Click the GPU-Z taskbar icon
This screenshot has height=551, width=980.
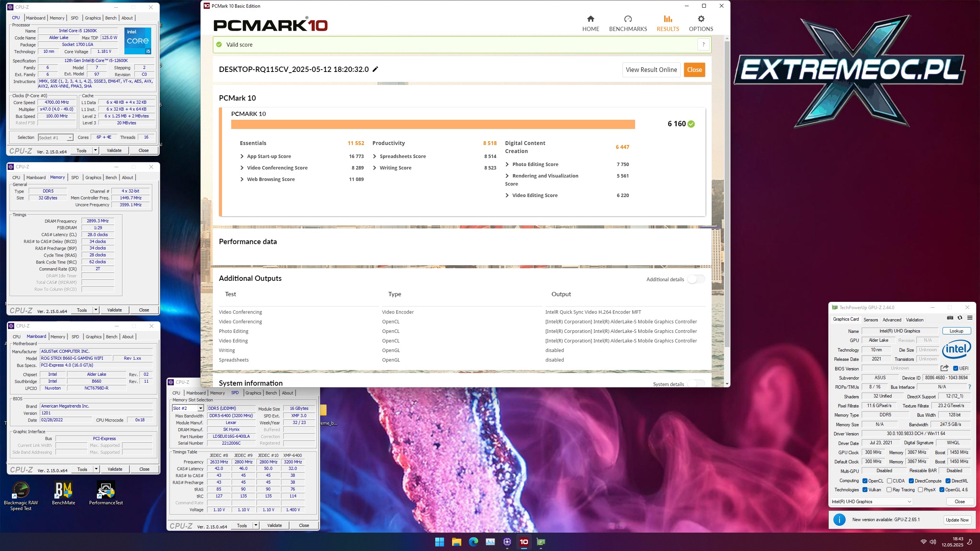[541, 542]
